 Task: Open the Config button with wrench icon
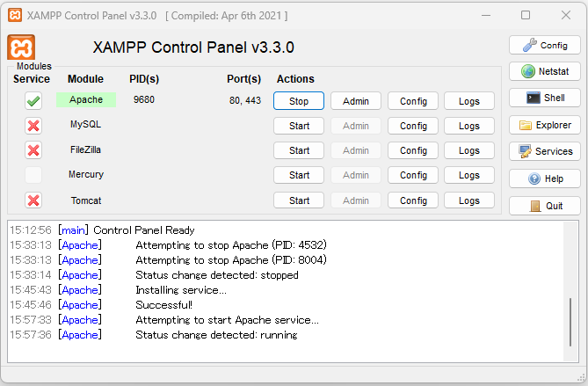tap(545, 46)
